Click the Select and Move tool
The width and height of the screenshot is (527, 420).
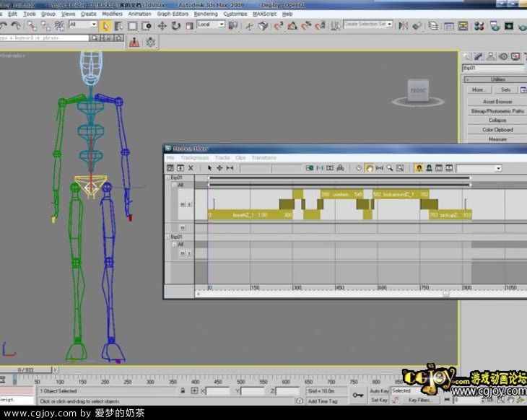(x=162, y=25)
